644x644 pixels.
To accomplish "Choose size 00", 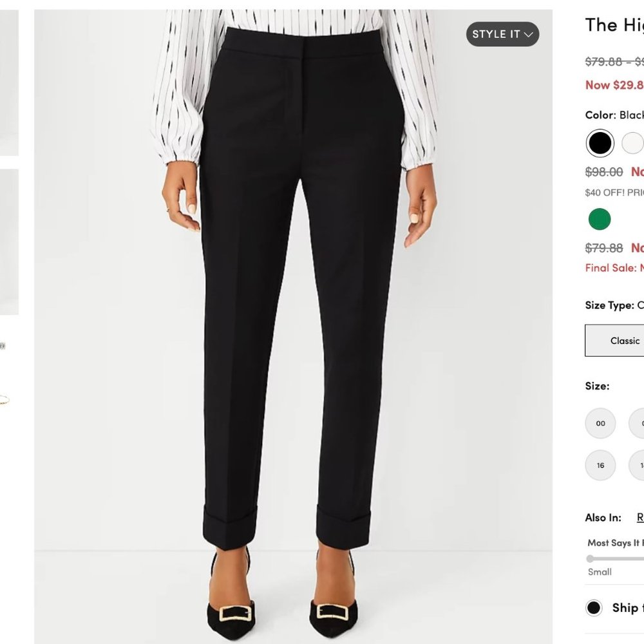I will click(600, 424).
